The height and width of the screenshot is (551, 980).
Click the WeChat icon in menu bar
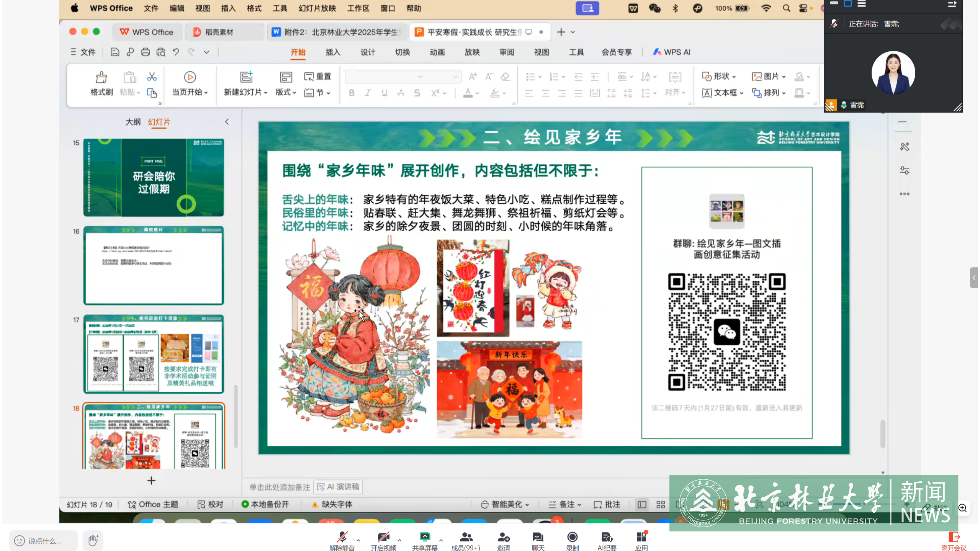point(654,8)
